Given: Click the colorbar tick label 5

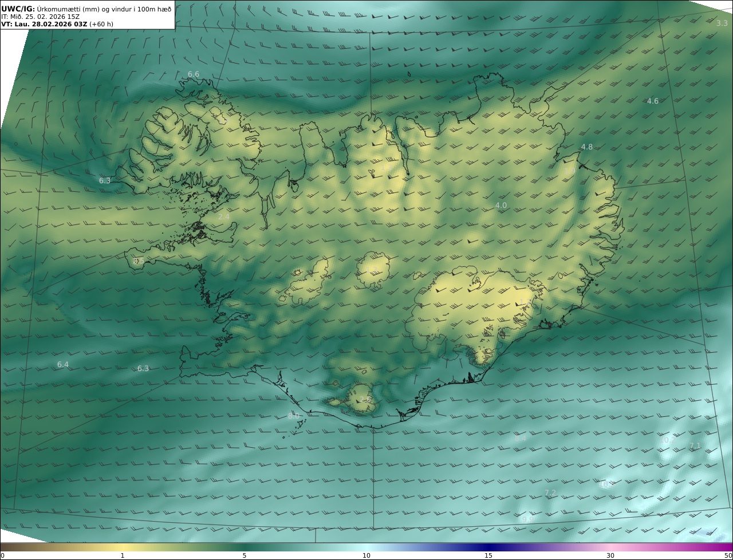Looking at the screenshot, I should (245, 556).
